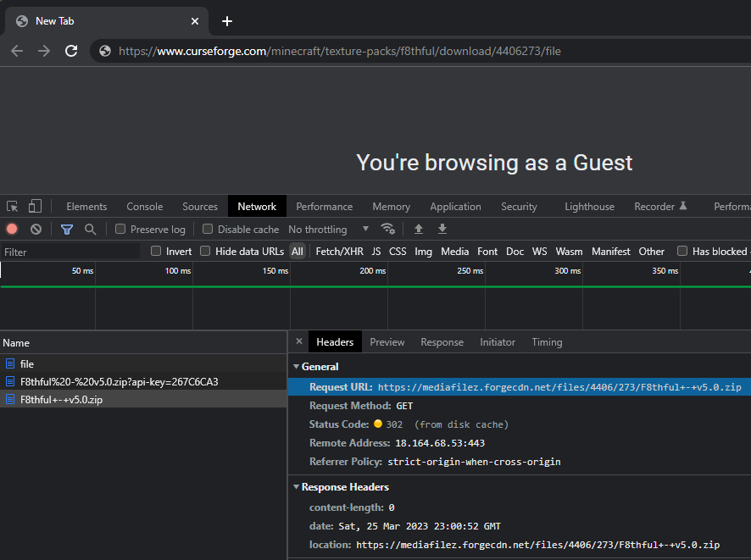Filter requests by Other
The width and height of the screenshot is (751, 560).
click(651, 252)
